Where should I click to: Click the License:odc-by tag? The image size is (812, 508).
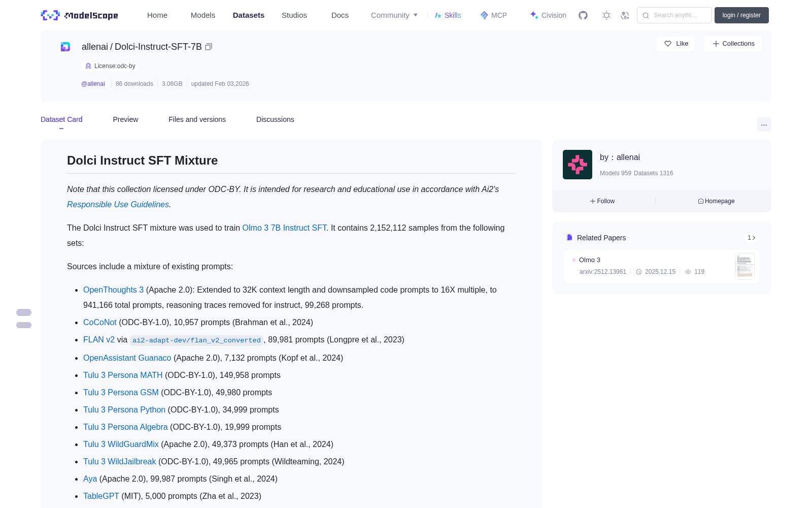(x=110, y=66)
